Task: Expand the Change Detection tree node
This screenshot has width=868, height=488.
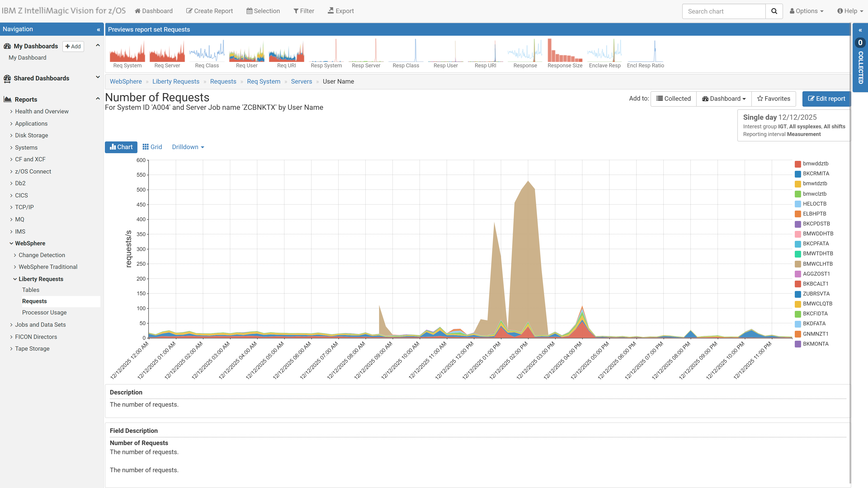Action: (x=15, y=255)
